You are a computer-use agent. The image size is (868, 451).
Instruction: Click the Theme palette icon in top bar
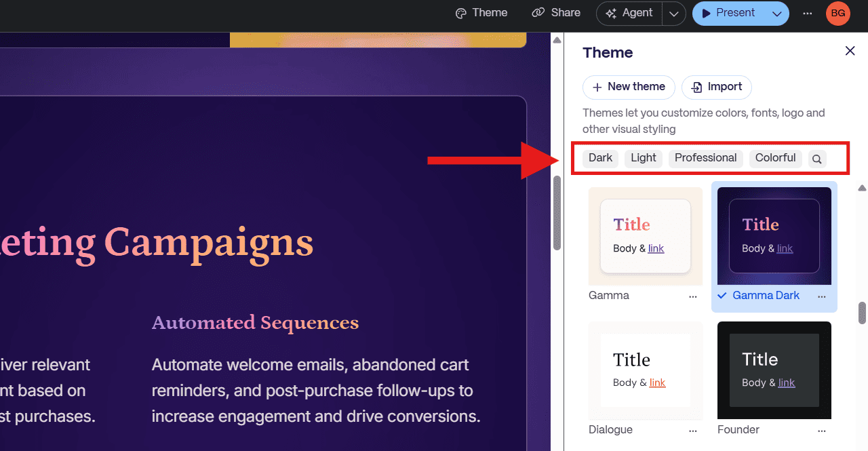[461, 13]
